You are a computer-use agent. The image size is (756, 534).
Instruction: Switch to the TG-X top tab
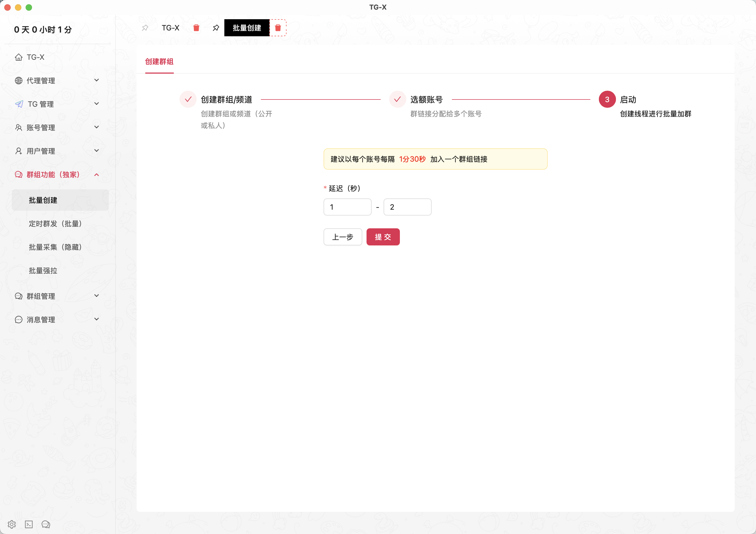pos(170,28)
